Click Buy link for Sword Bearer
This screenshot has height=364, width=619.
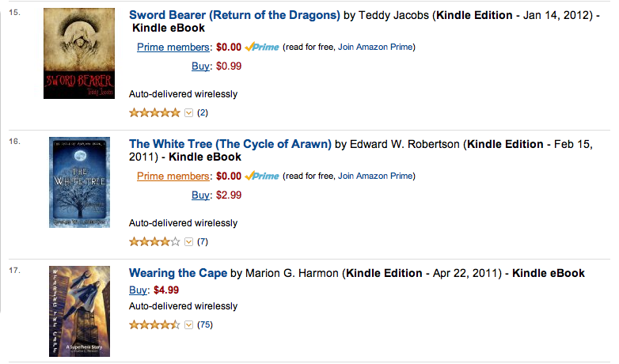click(200, 66)
